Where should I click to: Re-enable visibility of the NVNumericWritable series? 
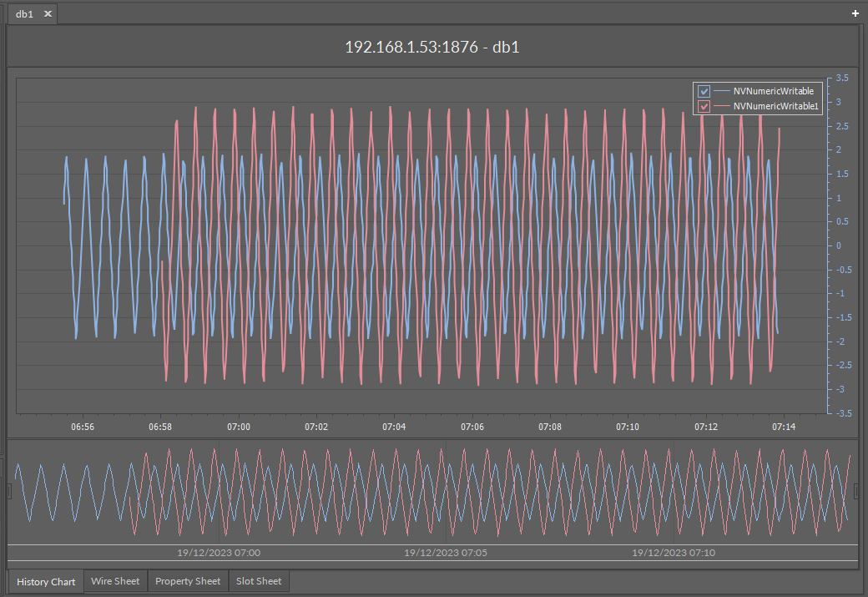(x=704, y=91)
